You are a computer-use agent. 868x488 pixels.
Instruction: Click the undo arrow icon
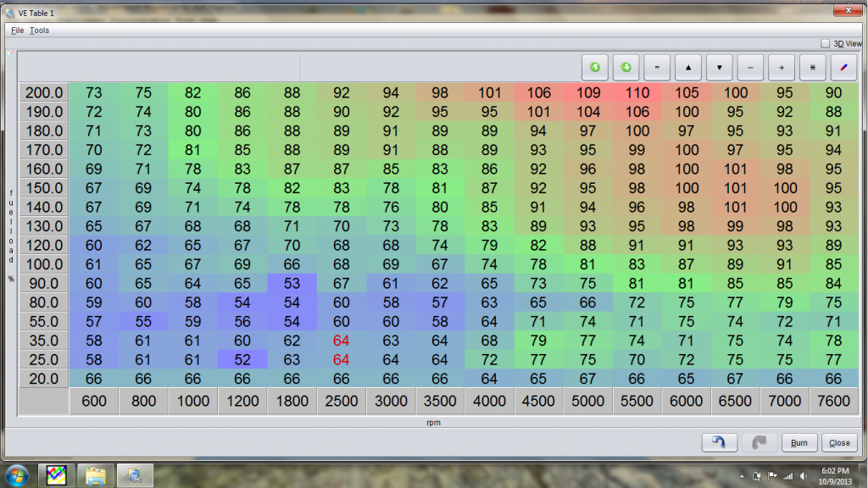719,441
